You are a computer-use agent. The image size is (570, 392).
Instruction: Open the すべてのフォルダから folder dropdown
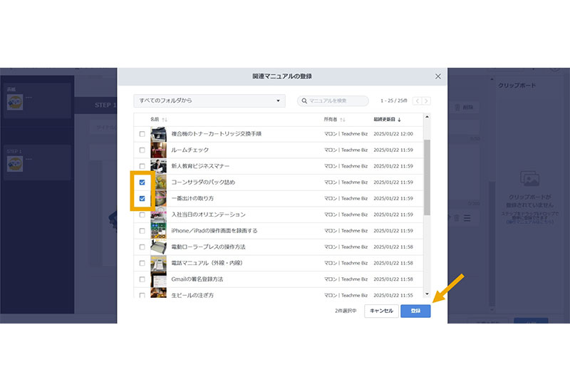click(x=209, y=101)
